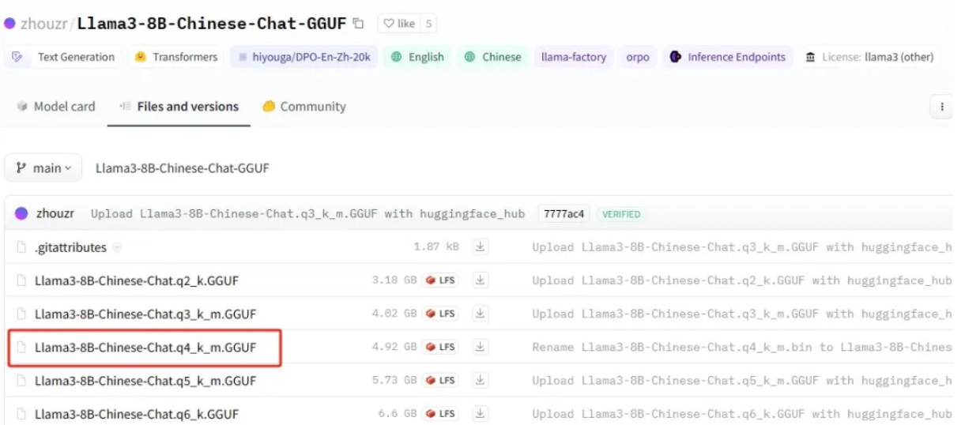Switch to the Files and versions tab
This screenshot has width=980, height=425.
tap(179, 107)
